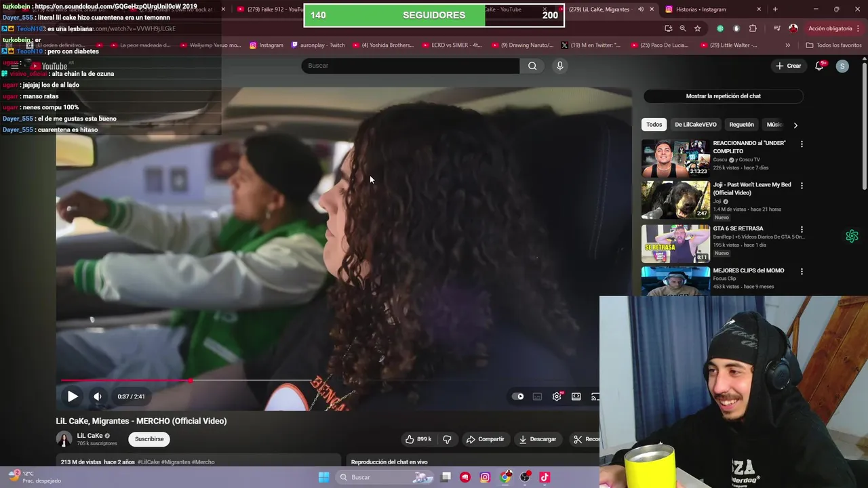Open options menu for Joji video
The height and width of the screenshot is (488, 868).
[x=802, y=186]
